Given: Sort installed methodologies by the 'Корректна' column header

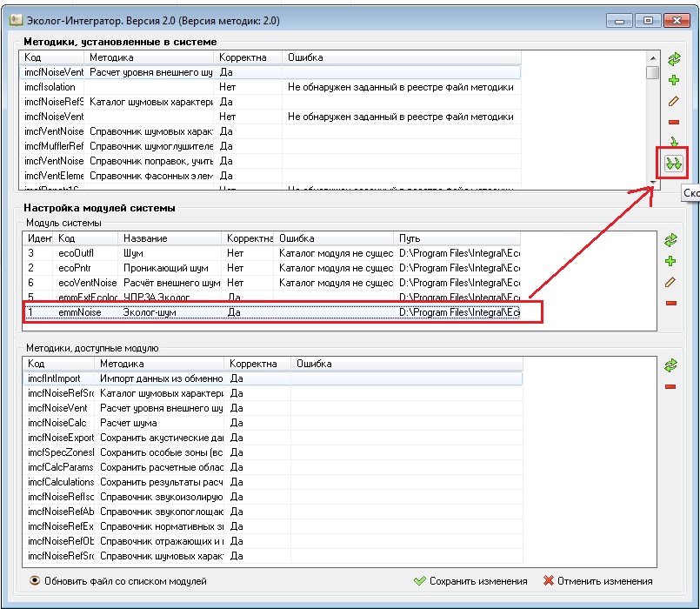Looking at the screenshot, I should (247, 57).
